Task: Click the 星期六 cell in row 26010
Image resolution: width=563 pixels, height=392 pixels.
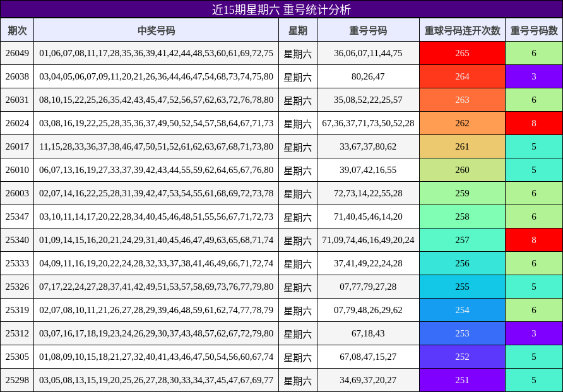Action: click(297, 170)
